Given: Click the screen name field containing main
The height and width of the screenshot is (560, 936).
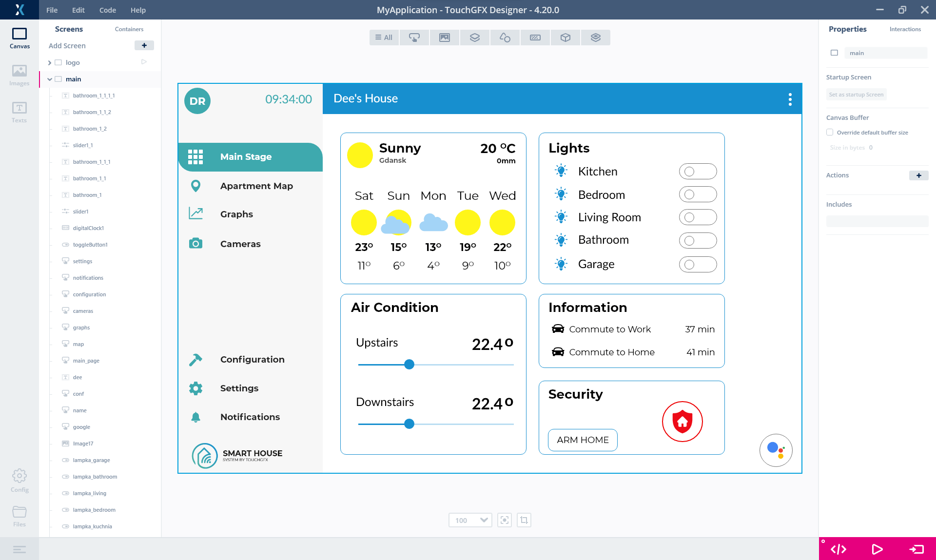Looking at the screenshot, I should click(x=886, y=53).
